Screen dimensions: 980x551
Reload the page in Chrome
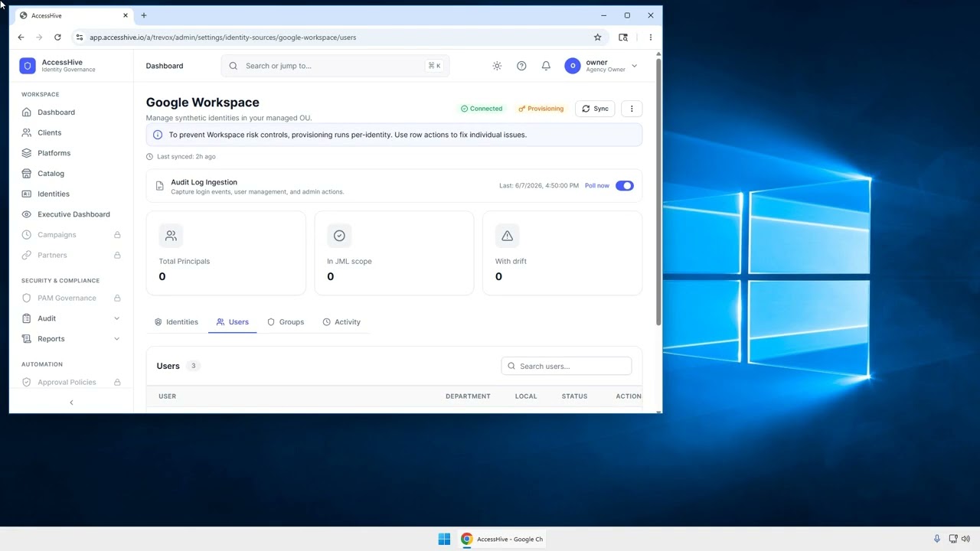(57, 37)
